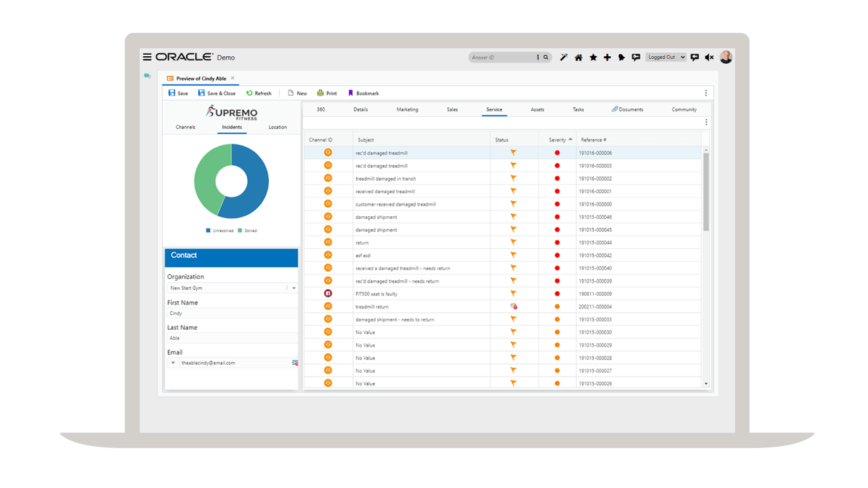Click the chat reply icon right of Logged Out

pyautogui.click(x=695, y=57)
